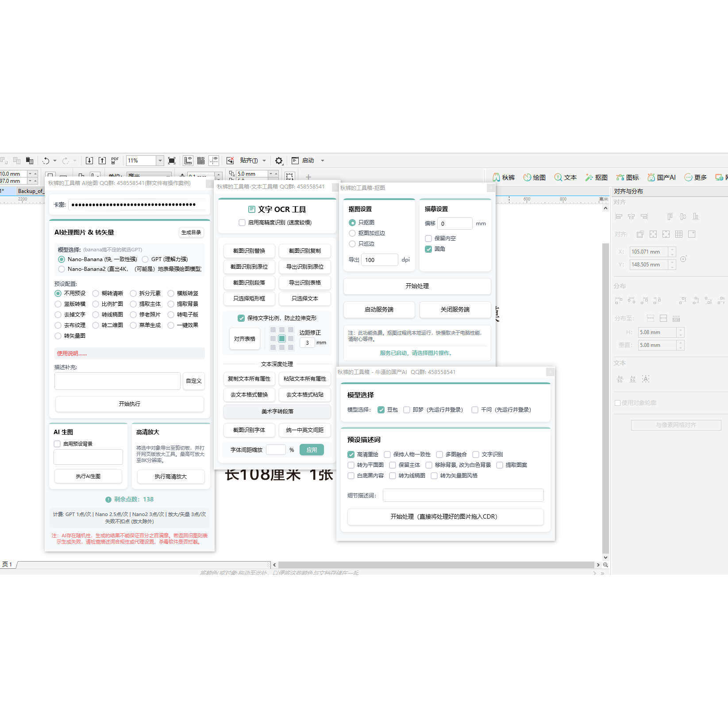Click the 导出 dpi input field
Image resolution: width=728 pixels, height=728 pixels.
click(379, 260)
